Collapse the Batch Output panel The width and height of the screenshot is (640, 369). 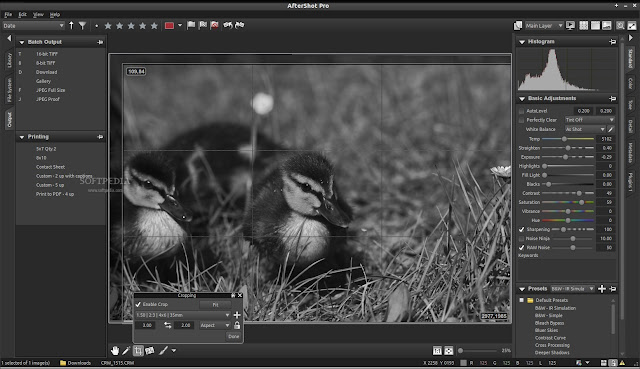click(22, 42)
